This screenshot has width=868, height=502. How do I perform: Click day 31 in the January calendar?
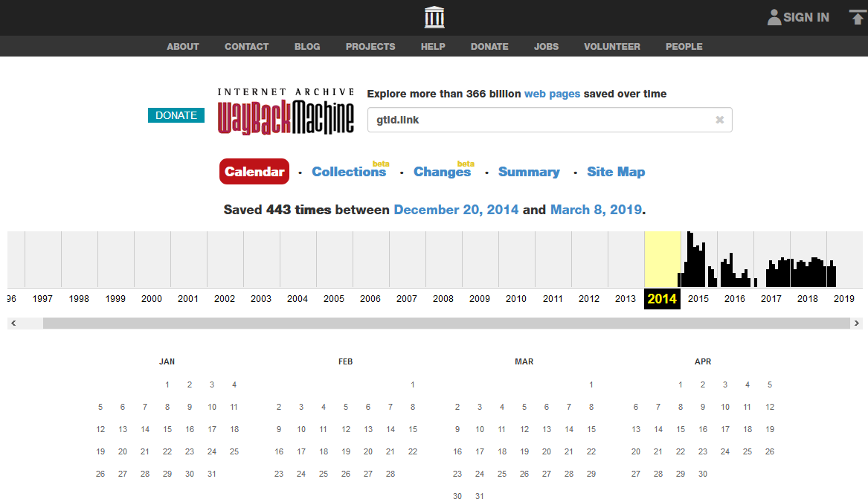(x=212, y=474)
